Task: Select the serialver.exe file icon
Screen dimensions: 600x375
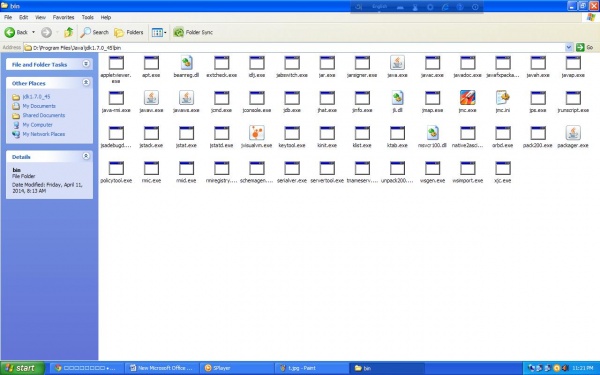Action: [292, 168]
